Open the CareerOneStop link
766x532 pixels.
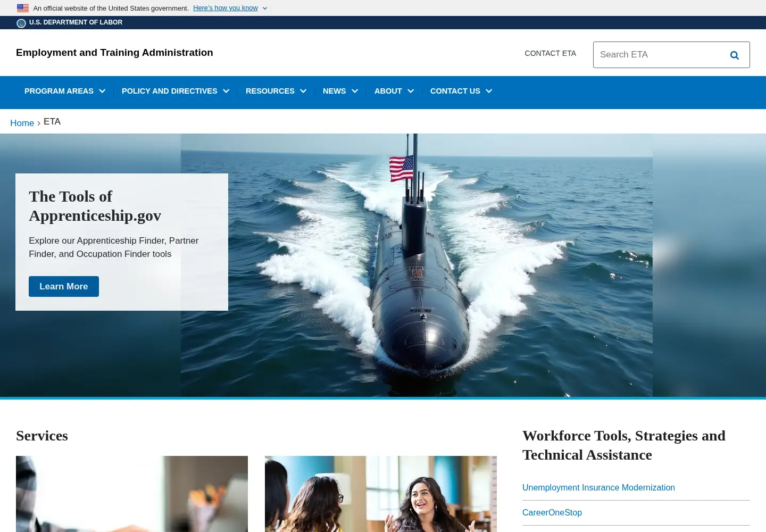(552, 512)
